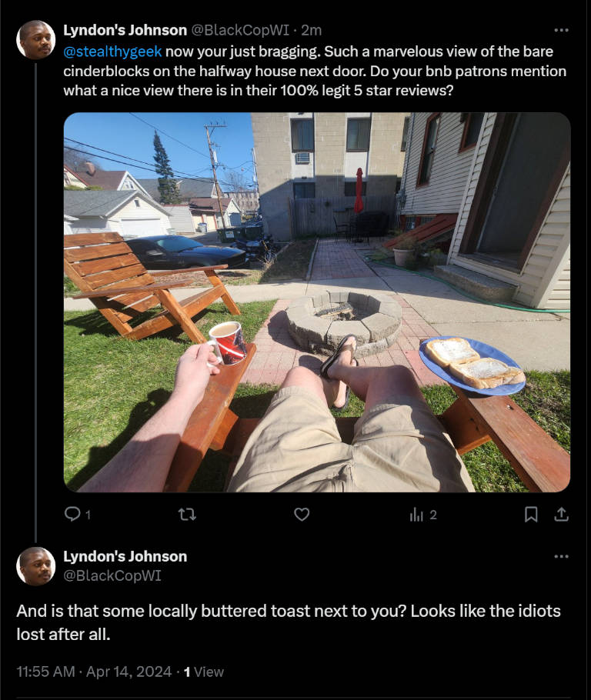
Task: Bookmark the tweet with the bookmark icon
Action: coord(531,515)
